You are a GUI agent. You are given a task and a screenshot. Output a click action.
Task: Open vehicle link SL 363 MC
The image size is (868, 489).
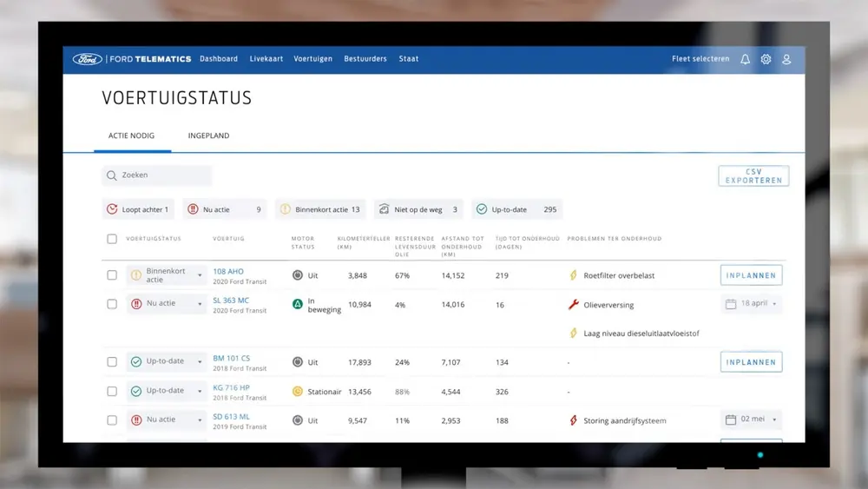[231, 301]
